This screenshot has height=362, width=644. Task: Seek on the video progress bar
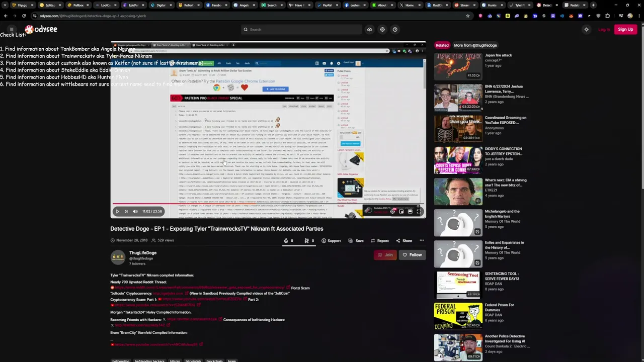(x=268, y=204)
